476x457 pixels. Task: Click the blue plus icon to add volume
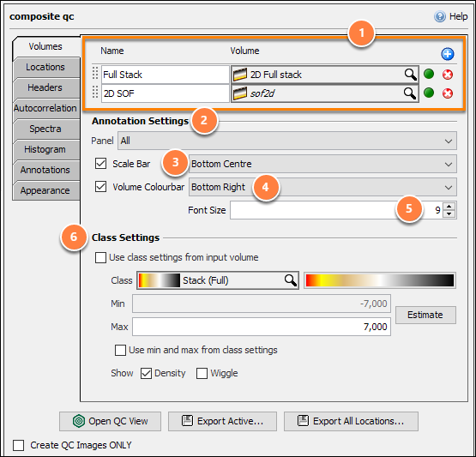[x=448, y=54]
